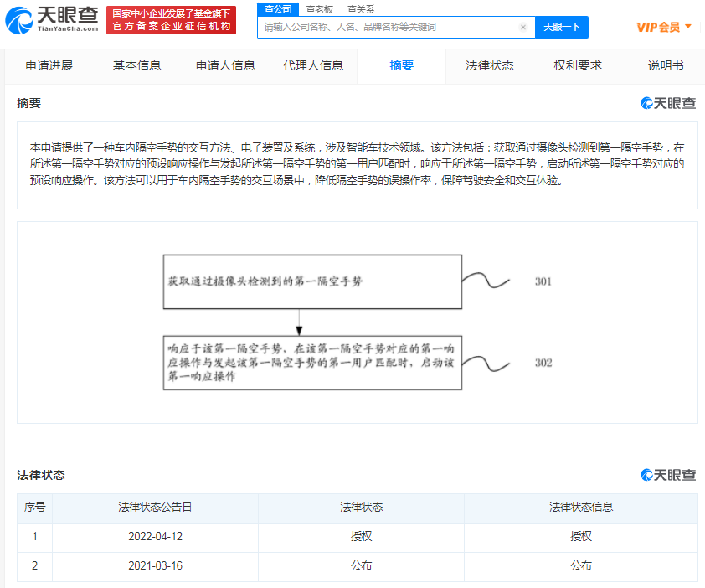Go to the 权利要求 section tab
705x588 pixels.
click(578, 65)
